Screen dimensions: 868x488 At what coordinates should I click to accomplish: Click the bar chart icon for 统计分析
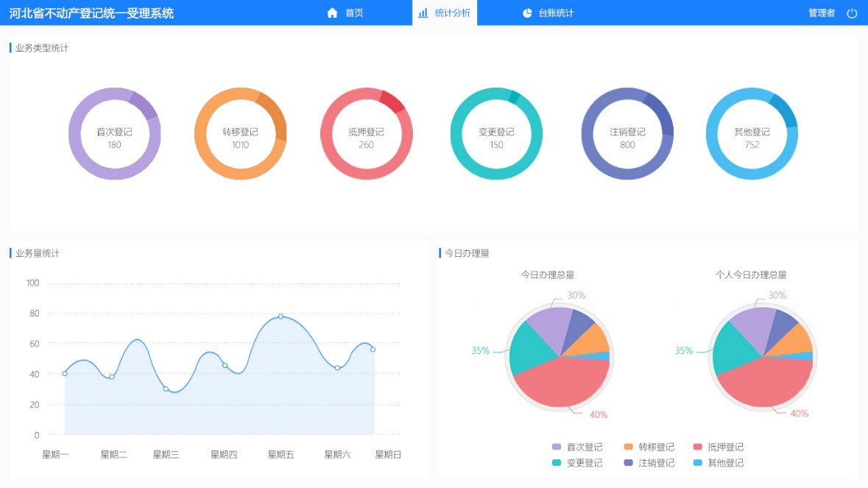[423, 13]
